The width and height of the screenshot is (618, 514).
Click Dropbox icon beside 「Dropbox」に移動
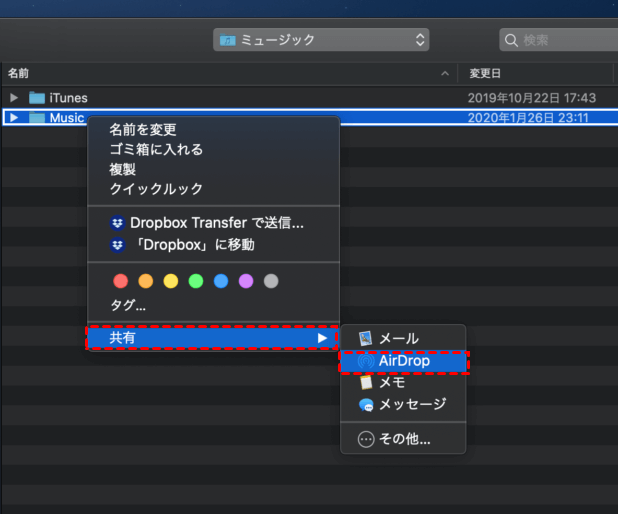117,245
